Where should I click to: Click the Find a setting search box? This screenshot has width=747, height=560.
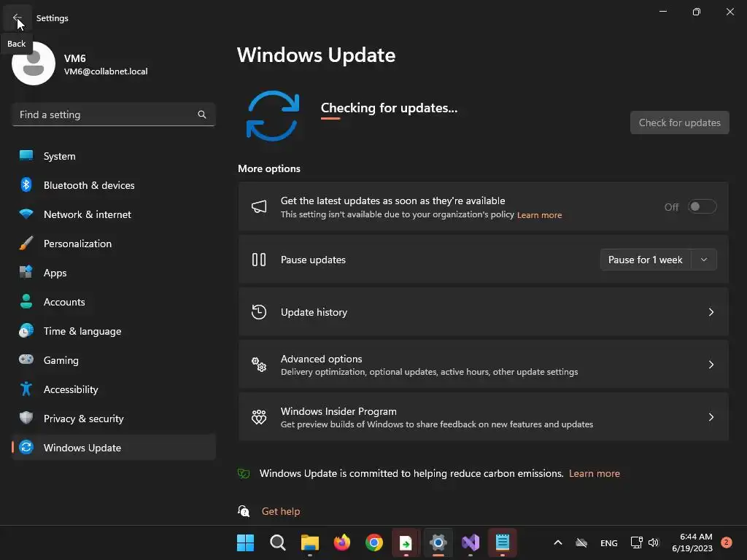tap(113, 114)
